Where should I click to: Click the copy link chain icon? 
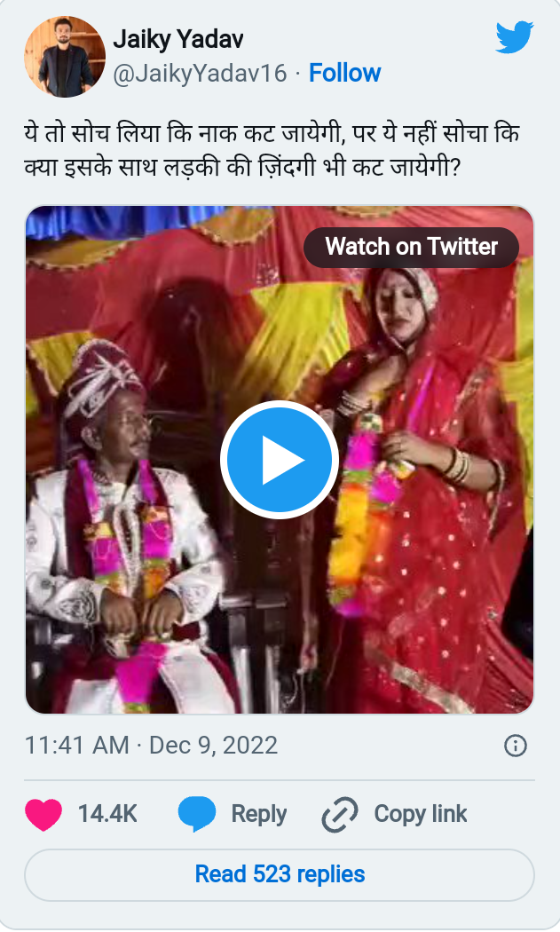click(339, 814)
